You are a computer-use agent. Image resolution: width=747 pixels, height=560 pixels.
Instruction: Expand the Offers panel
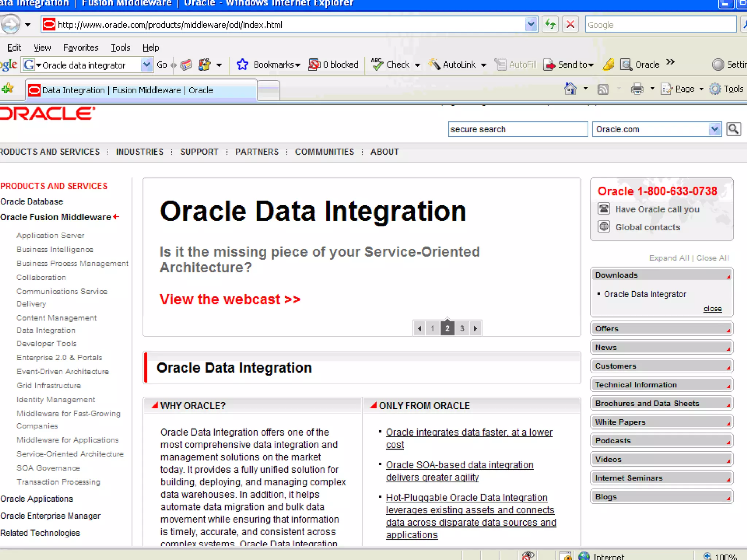tap(661, 328)
